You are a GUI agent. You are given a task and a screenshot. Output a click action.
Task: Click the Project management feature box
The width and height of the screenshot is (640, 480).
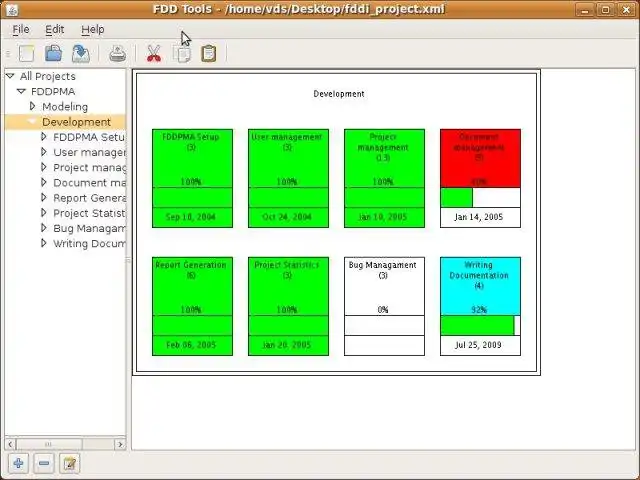tap(384, 178)
